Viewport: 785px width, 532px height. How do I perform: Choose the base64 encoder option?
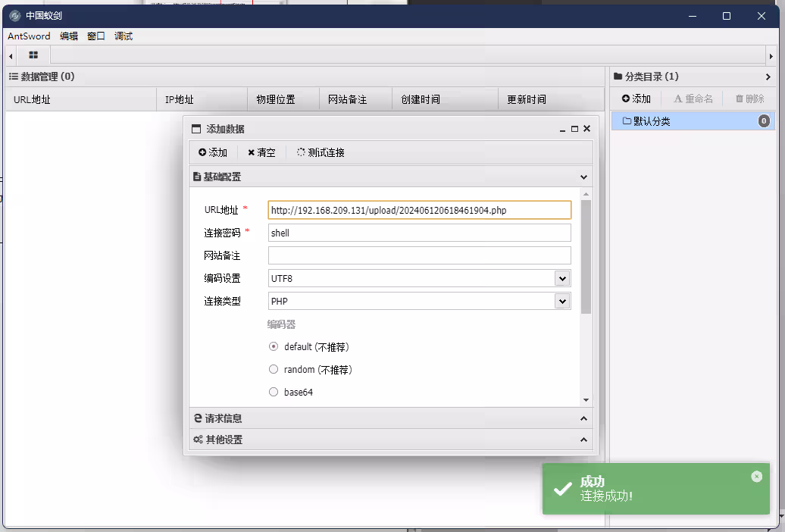click(273, 392)
